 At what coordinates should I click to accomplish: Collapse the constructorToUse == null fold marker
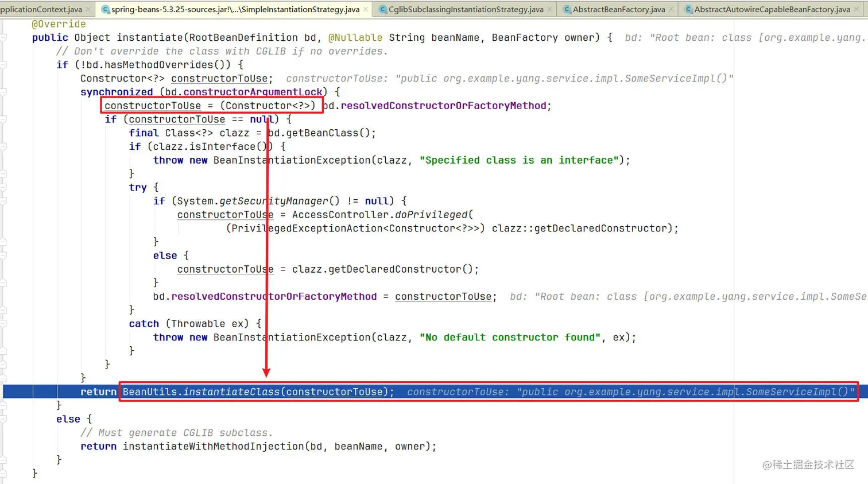[3, 119]
